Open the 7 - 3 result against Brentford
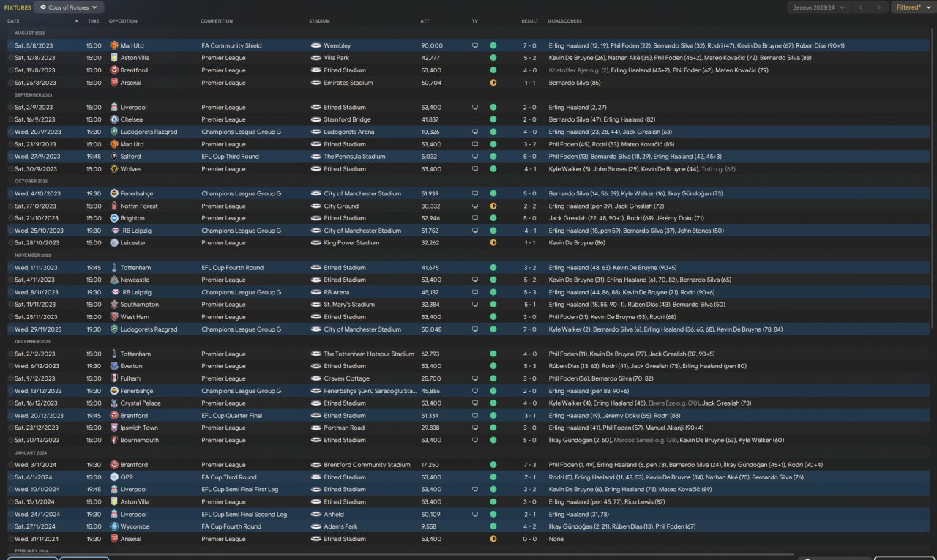 [x=530, y=465]
